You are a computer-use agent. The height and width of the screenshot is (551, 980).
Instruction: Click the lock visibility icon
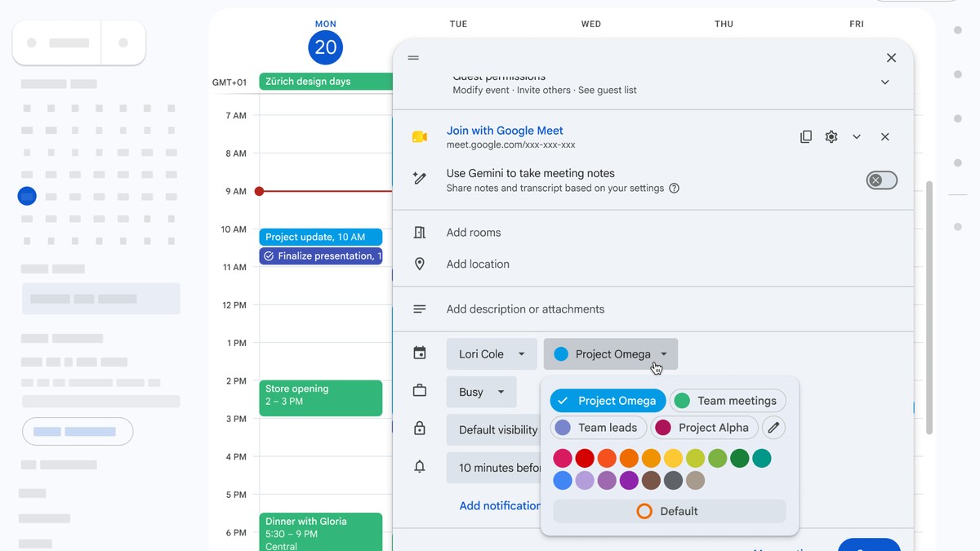[420, 429]
